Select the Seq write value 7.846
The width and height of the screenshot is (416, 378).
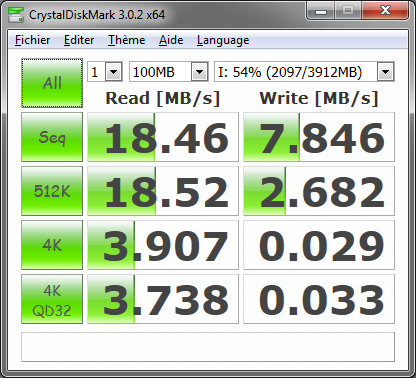click(x=319, y=137)
